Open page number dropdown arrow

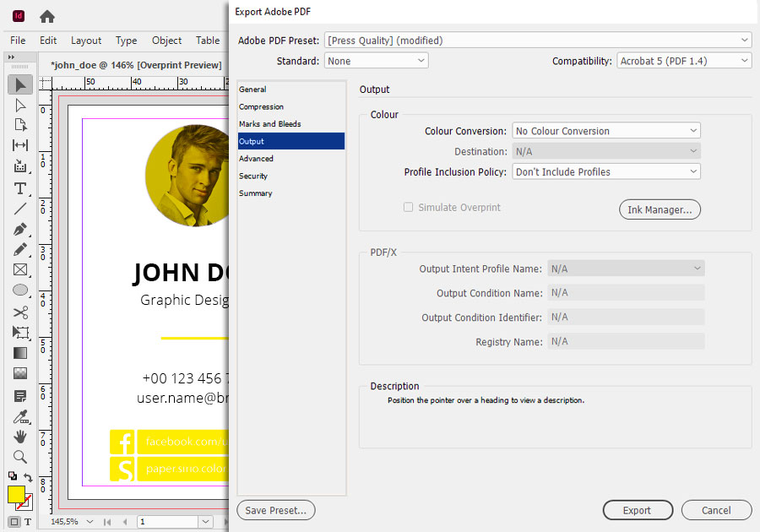[x=205, y=522]
